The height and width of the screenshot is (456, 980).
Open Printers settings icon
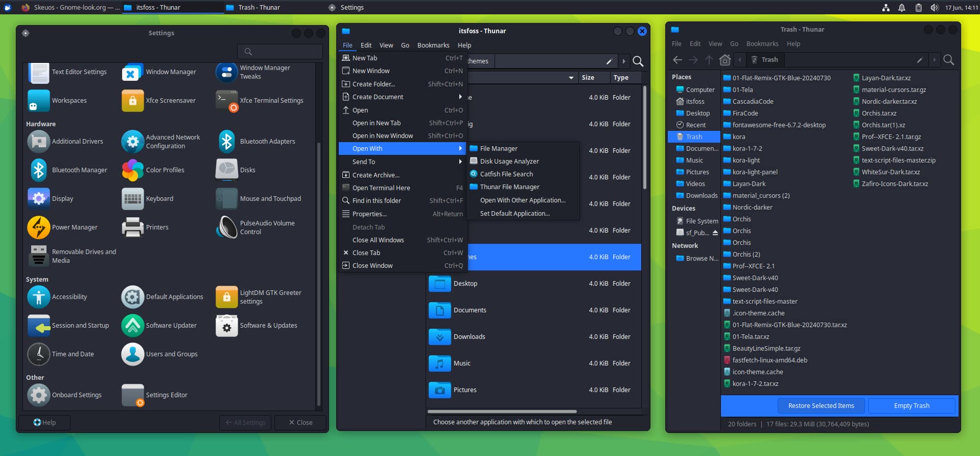(132, 227)
